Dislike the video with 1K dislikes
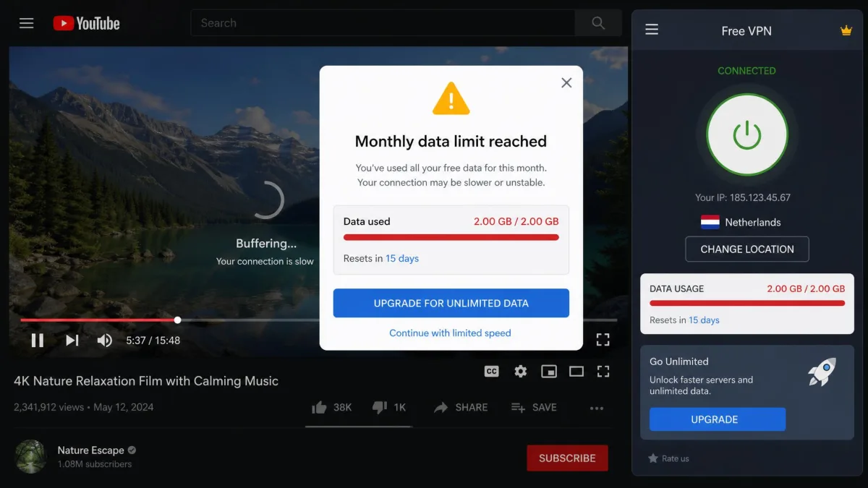 pos(388,408)
